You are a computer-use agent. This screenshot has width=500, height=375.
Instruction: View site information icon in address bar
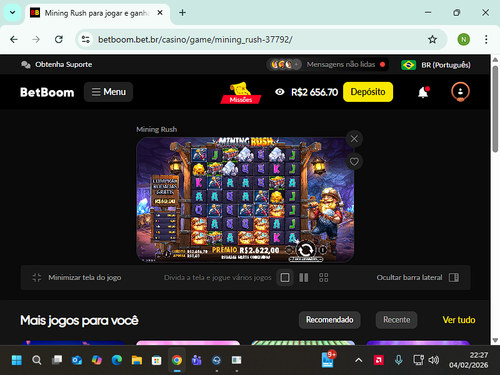click(86, 40)
